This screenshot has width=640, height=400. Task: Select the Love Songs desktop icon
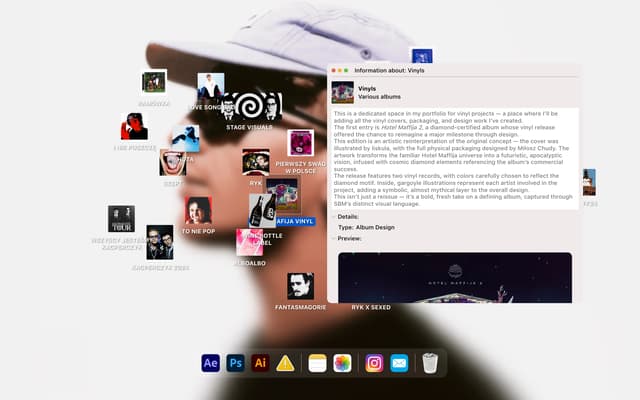[x=211, y=86]
